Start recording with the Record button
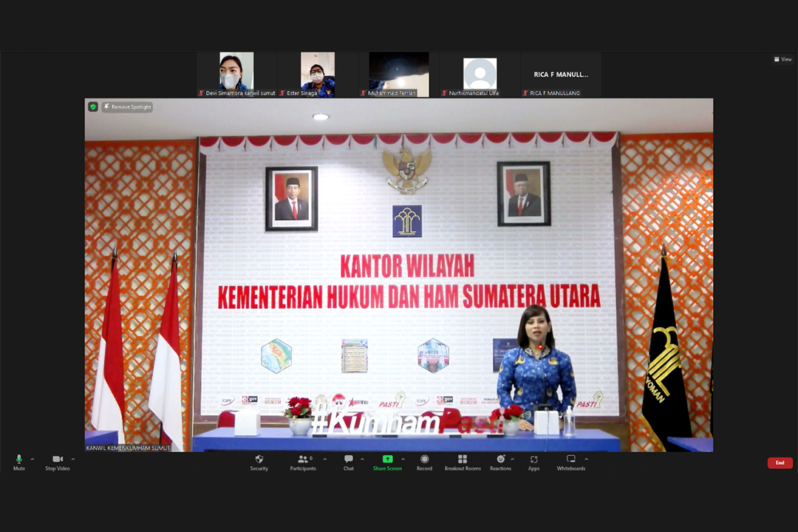This screenshot has width=798, height=532. click(424, 460)
